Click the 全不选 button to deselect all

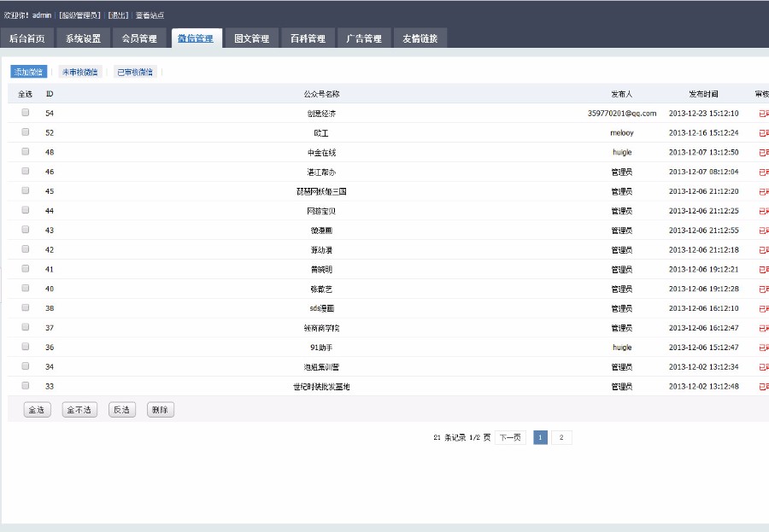[79, 409]
